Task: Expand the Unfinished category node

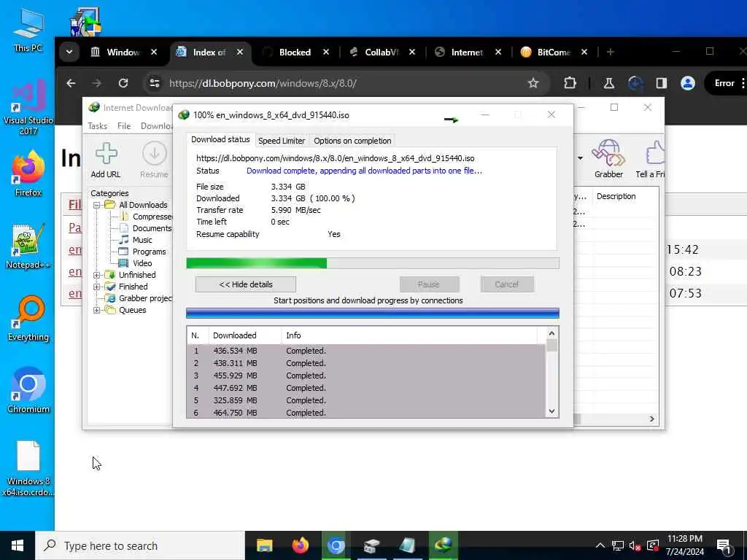Action: [97, 275]
